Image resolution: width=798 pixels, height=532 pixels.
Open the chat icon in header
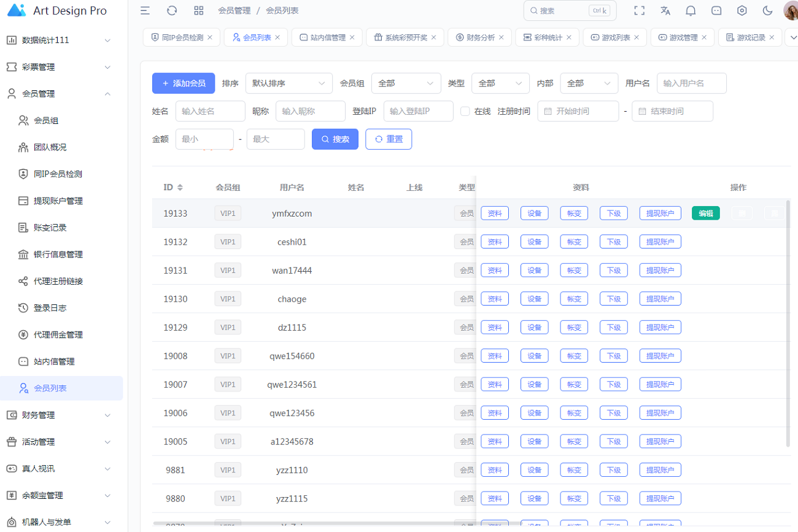coord(716,10)
